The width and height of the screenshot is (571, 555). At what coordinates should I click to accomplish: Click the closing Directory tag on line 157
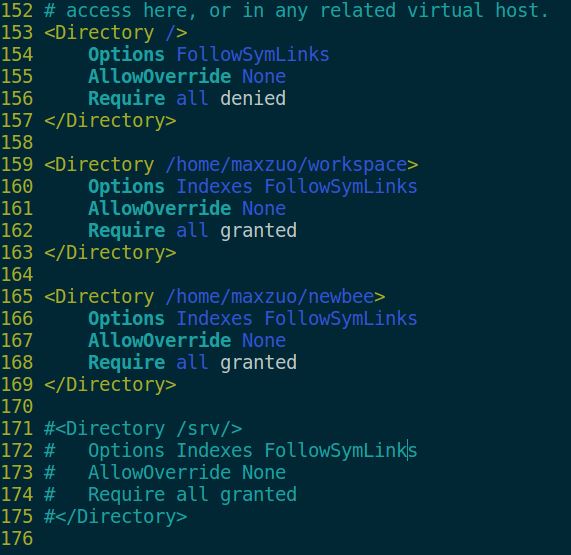110,121
